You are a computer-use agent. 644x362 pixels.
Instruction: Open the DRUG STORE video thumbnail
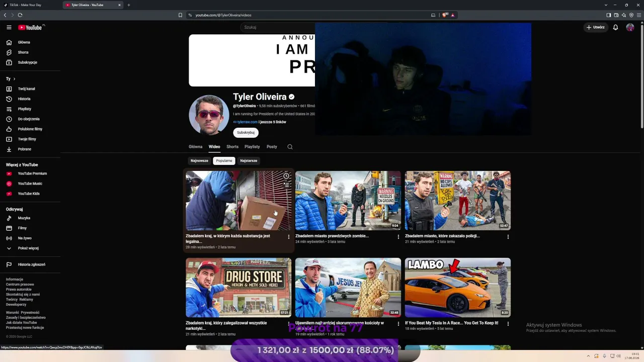tap(238, 288)
